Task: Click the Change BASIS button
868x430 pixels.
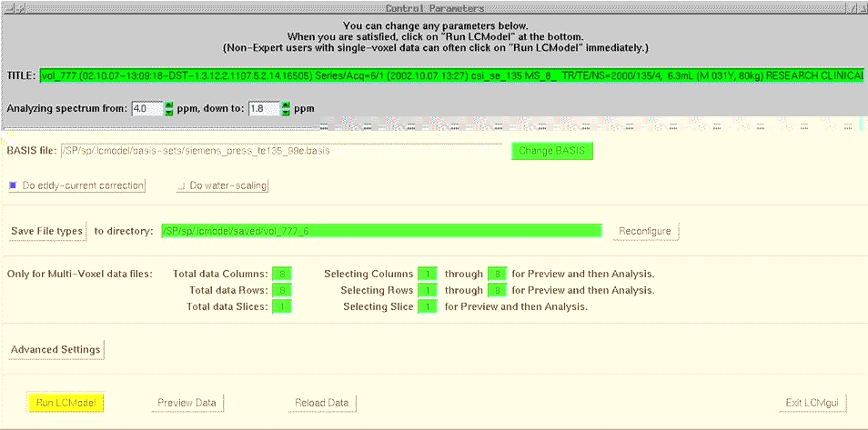Action: click(x=551, y=151)
